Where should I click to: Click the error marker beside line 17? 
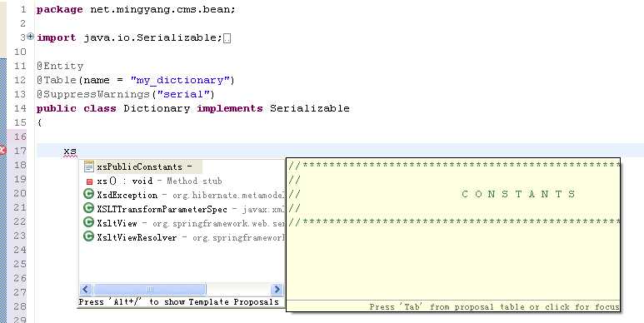[x=2, y=151]
